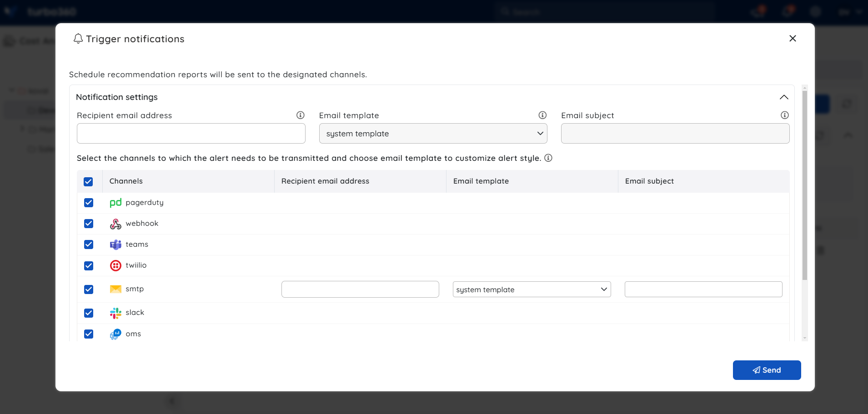
Task: Uncheck the smtp channel checkbox
Action: 89,289
